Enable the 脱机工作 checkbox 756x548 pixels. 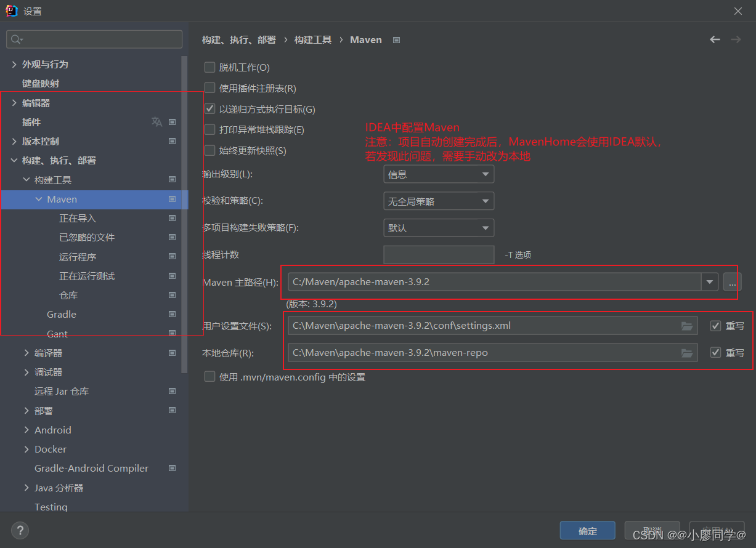(x=209, y=67)
